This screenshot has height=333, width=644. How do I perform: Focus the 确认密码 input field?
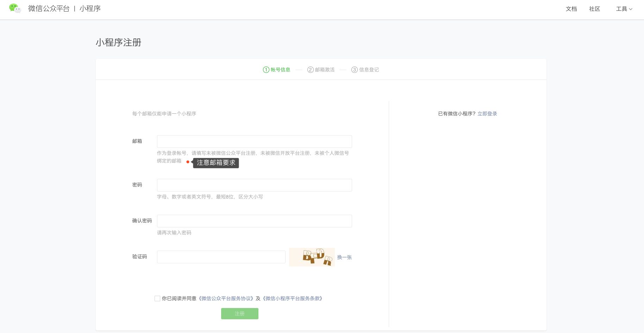[x=255, y=221]
